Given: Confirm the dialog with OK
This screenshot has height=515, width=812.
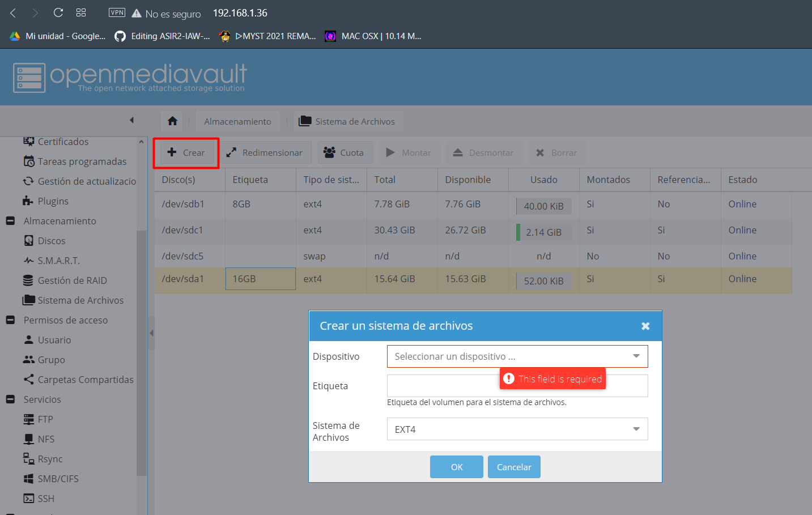Looking at the screenshot, I should [457, 467].
